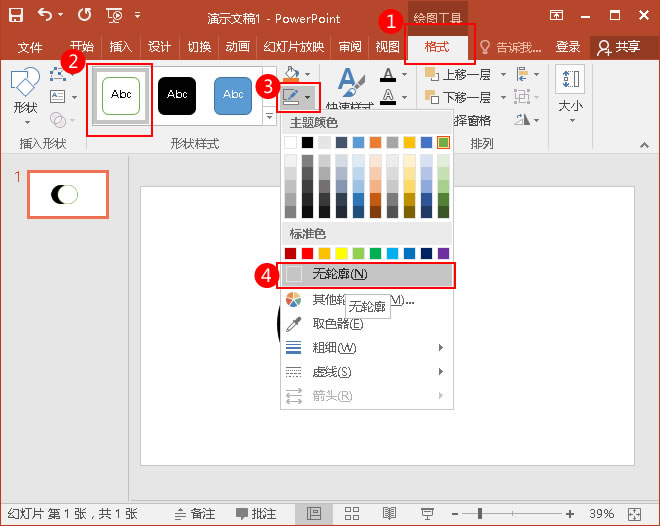Viewport: 660px width, 526px height.
Task: Pick the eyedropper tool 取色器
Action: [338, 323]
